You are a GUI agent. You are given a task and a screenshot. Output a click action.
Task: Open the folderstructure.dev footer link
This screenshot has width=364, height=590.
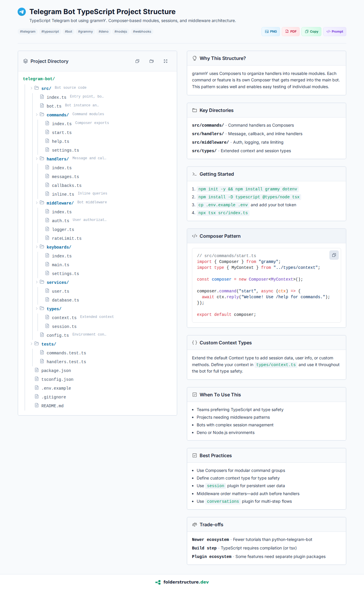point(182,582)
